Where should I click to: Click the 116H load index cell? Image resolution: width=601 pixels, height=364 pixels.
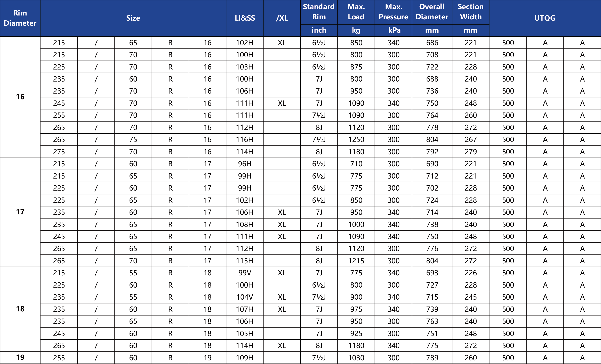[245, 140]
